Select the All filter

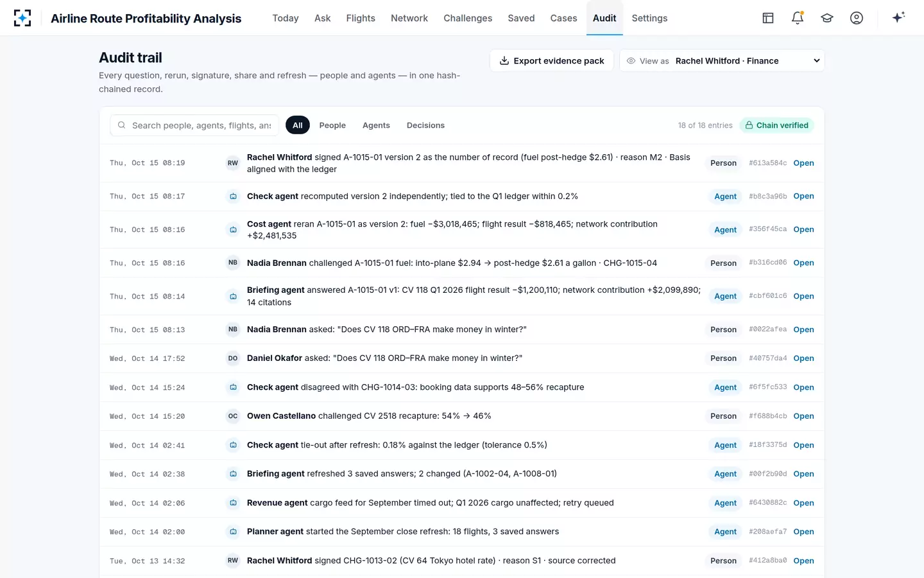298,125
